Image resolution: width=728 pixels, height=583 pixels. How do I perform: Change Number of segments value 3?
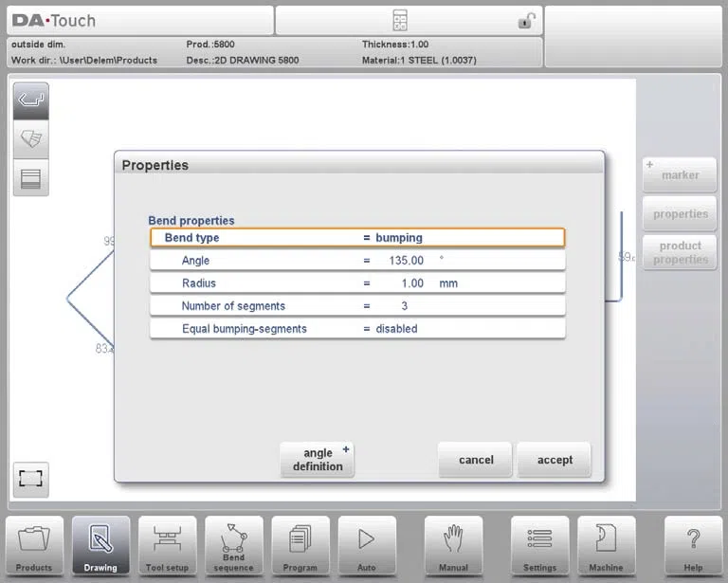click(357, 306)
